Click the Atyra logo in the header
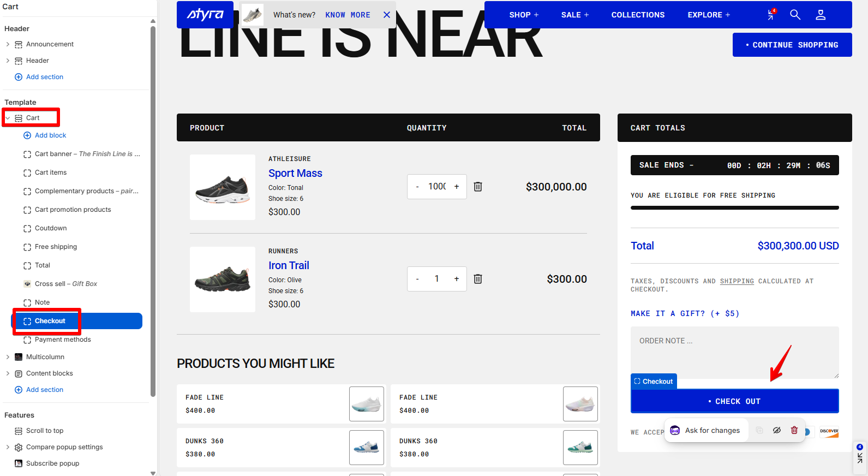The height and width of the screenshot is (476, 868). click(205, 15)
